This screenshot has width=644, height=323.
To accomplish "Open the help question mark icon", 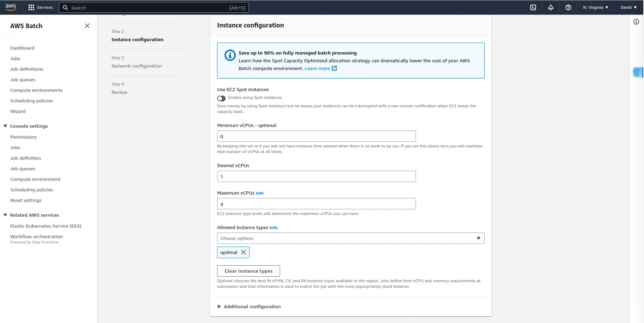I will (568, 7).
